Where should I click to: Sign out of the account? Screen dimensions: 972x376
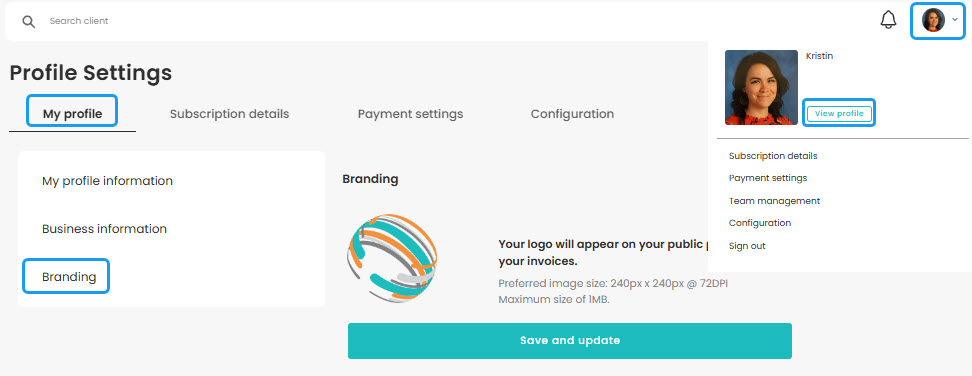pyautogui.click(x=747, y=246)
